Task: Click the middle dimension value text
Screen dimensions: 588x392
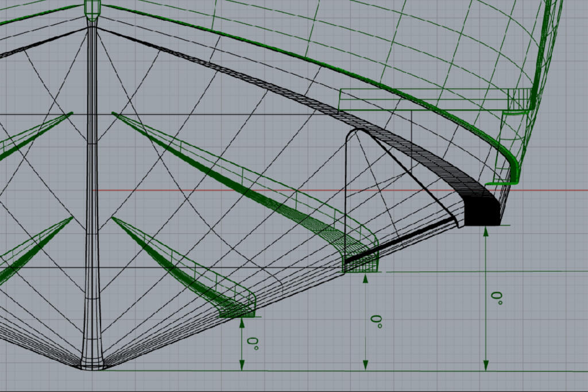Action: tap(377, 322)
